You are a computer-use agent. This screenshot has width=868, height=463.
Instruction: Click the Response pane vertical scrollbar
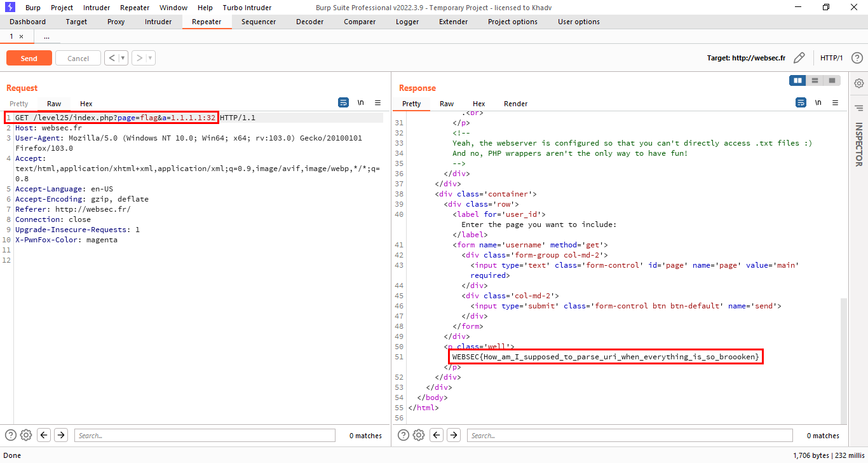[x=844, y=361]
